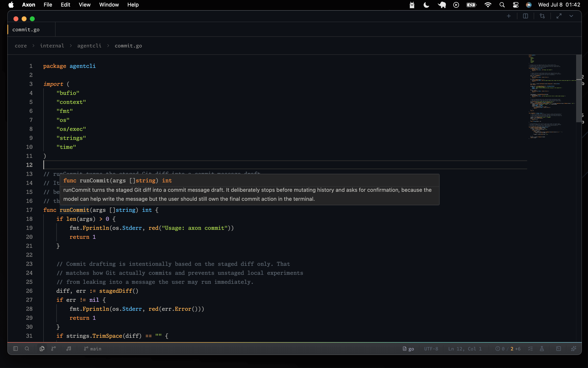Open the AI sparkle assistant icon
Image resolution: width=588 pixels, height=368 pixels.
tap(574, 349)
